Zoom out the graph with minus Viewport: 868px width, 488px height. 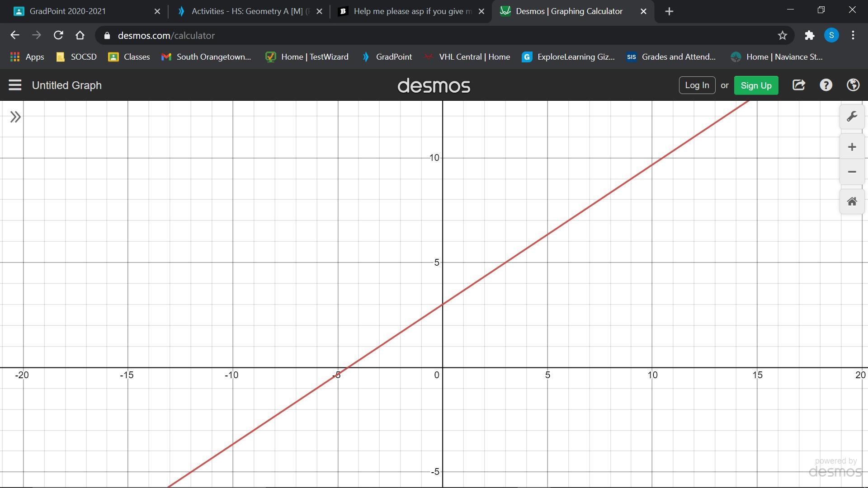[x=852, y=172]
